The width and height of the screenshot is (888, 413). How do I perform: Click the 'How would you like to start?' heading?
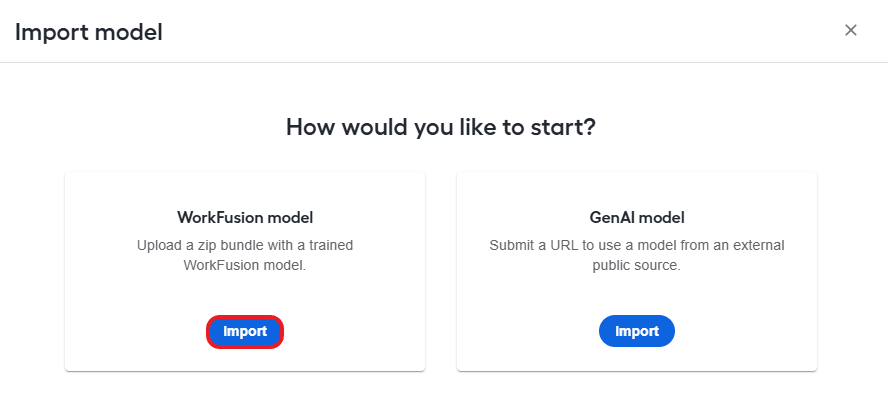(441, 127)
